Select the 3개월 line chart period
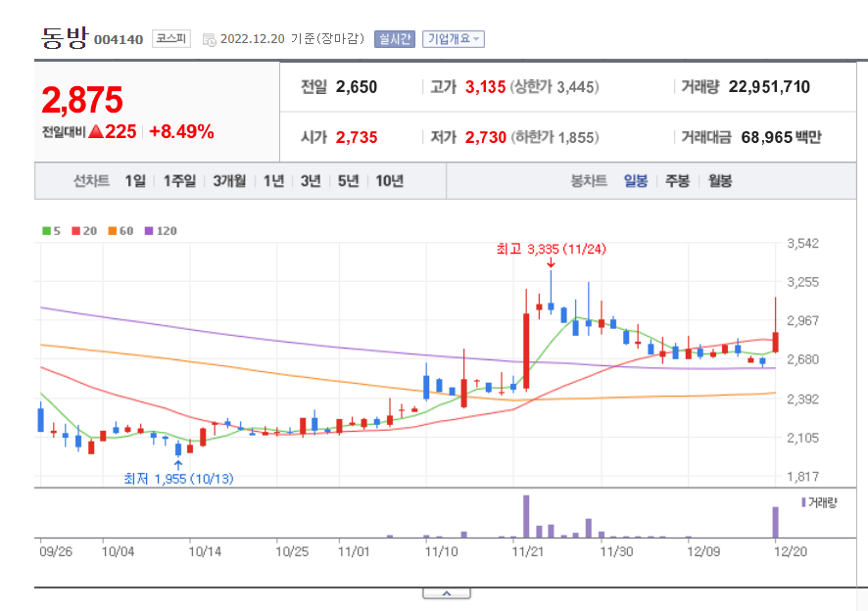Image resolution: width=868 pixels, height=611 pixels. [x=229, y=181]
